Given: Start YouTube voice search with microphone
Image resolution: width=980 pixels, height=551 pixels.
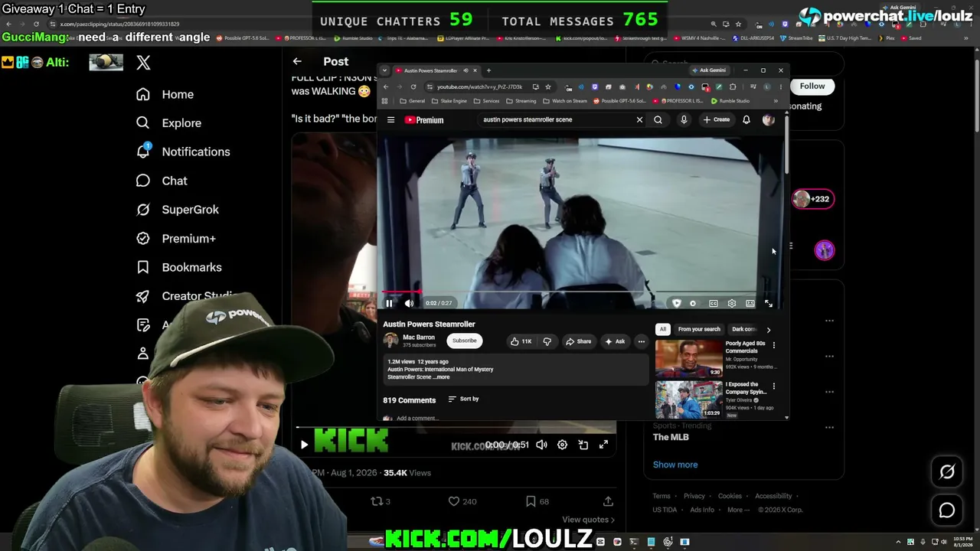Looking at the screenshot, I should [684, 119].
